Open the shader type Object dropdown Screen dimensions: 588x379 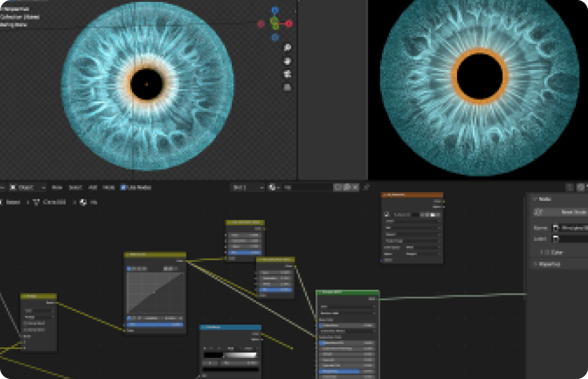[28, 187]
